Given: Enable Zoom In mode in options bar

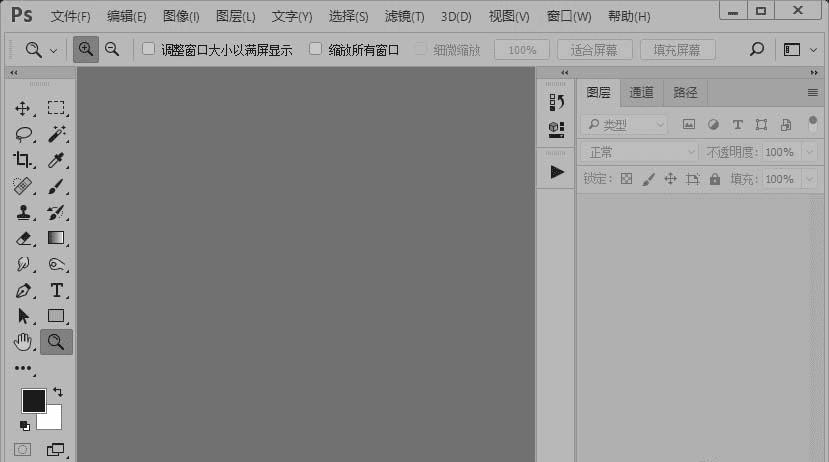Looking at the screenshot, I should 86,50.
